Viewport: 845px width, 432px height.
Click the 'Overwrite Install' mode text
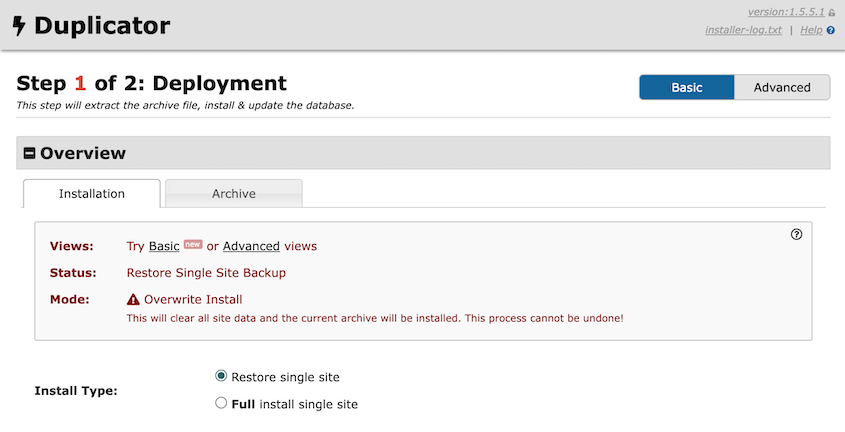(x=193, y=299)
